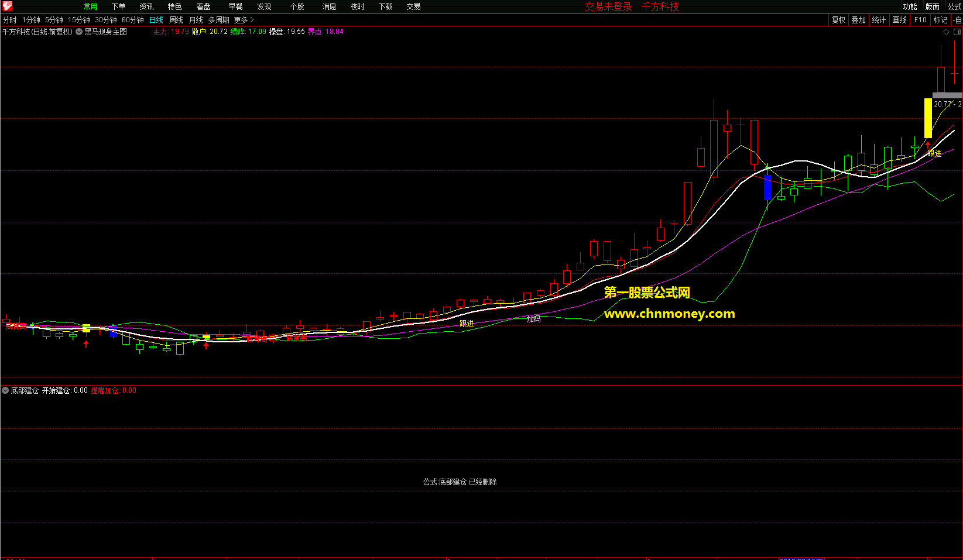The image size is (963, 560).
Task: Switch to 60分钟 period
Action: [x=132, y=20]
